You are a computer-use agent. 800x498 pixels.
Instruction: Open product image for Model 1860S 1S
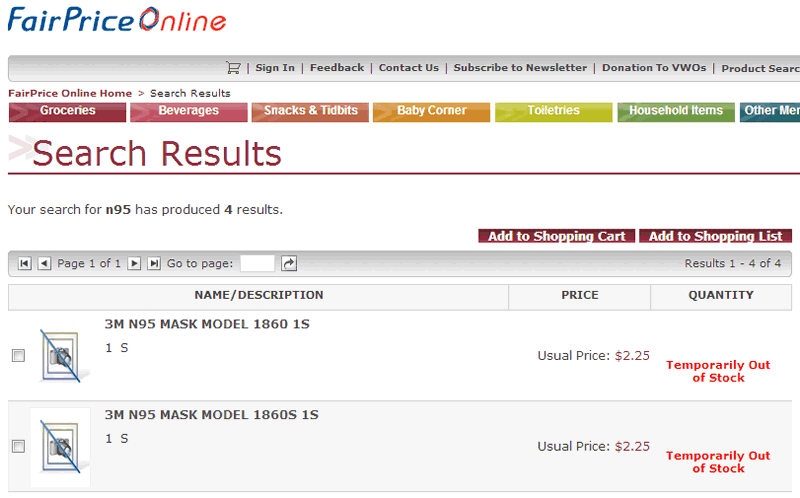tap(61, 447)
